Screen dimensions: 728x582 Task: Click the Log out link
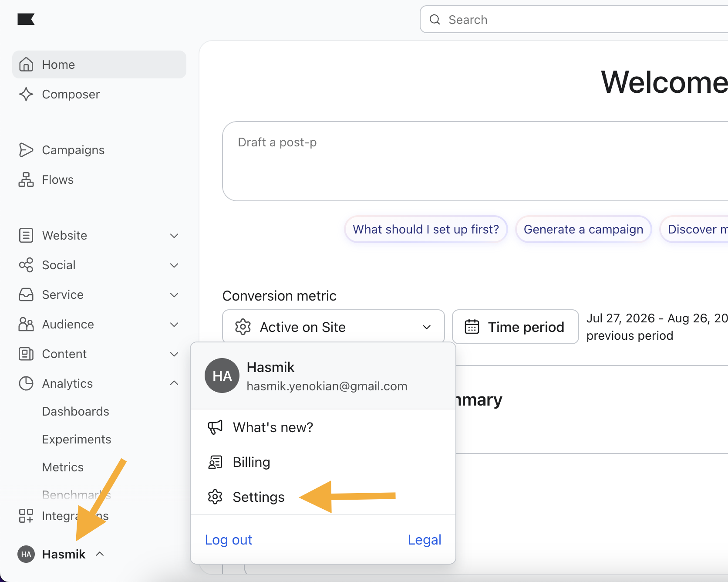[229, 540]
